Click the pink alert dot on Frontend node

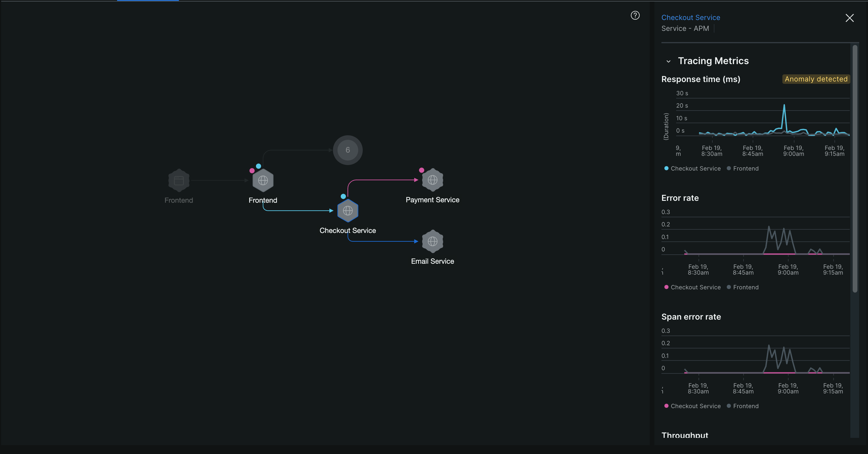pyautogui.click(x=252, y=171)
